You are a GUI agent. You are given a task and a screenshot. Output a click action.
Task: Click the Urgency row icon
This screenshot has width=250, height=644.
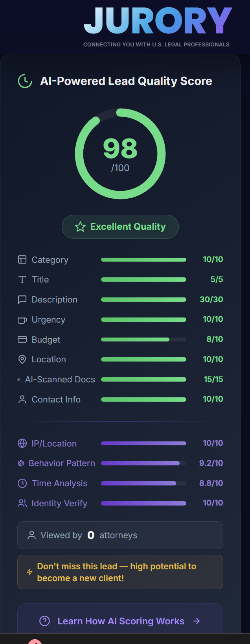22,319
